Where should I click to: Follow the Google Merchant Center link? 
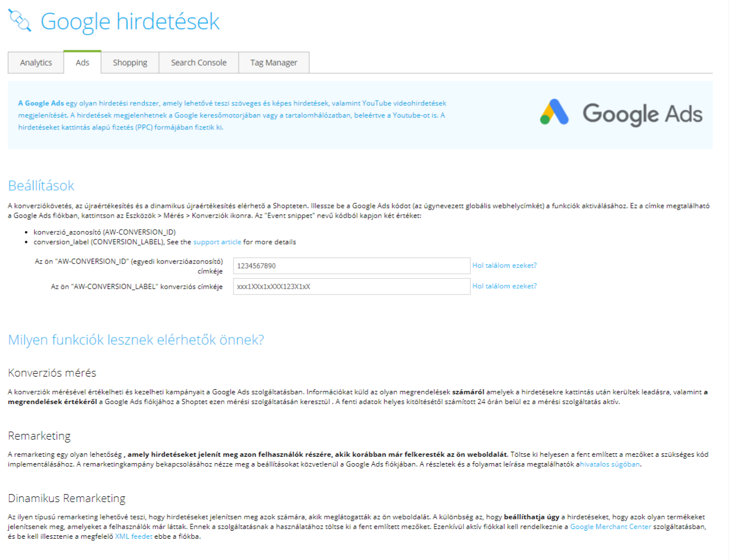click(x=611, y=527)
